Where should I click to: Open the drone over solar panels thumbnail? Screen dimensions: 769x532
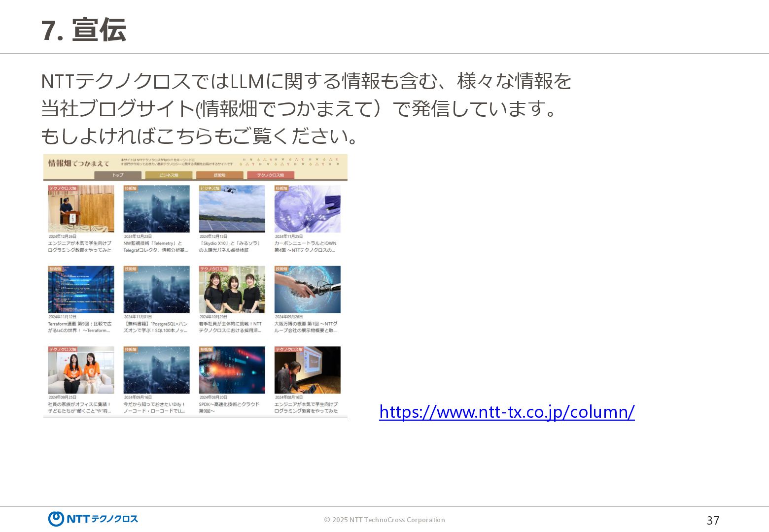[x=232, y=209]
